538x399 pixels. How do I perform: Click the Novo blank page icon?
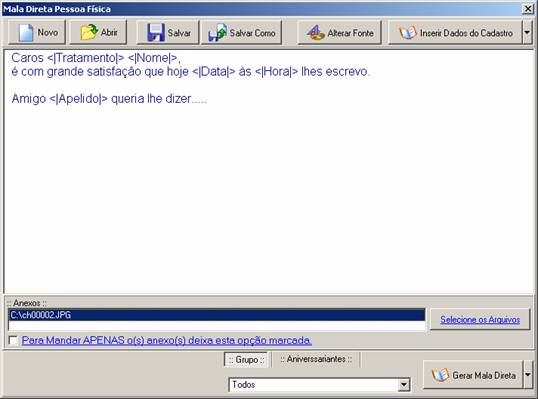pyautogui.click(x=26, y=33)
